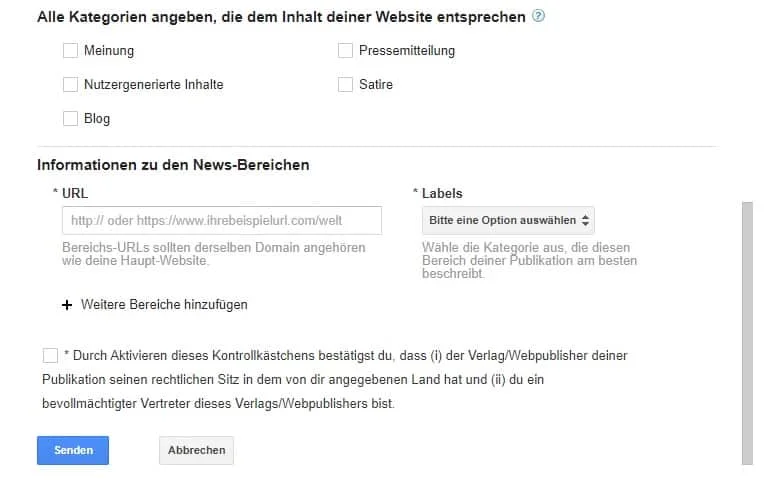Image resolution: width=767 pixels, height=502 pixels.
Task: Check the Blog category box
Action: point(70,118)
